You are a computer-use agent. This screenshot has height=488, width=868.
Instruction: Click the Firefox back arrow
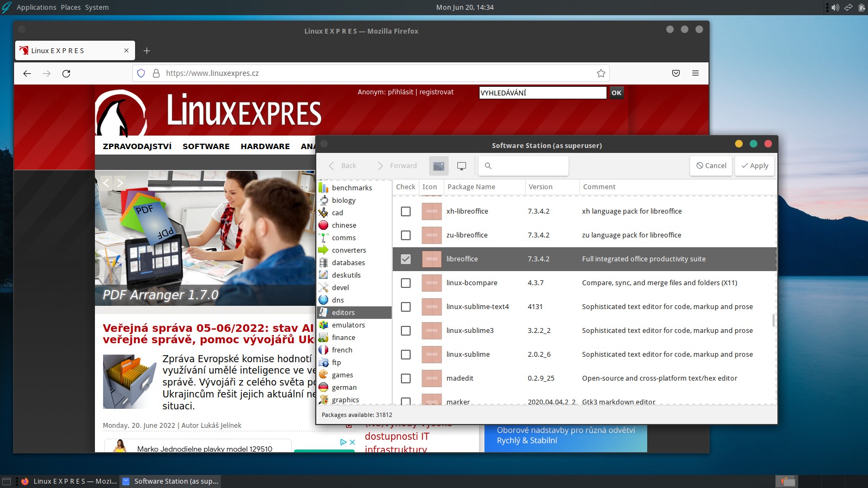click(x=27, y=73)
